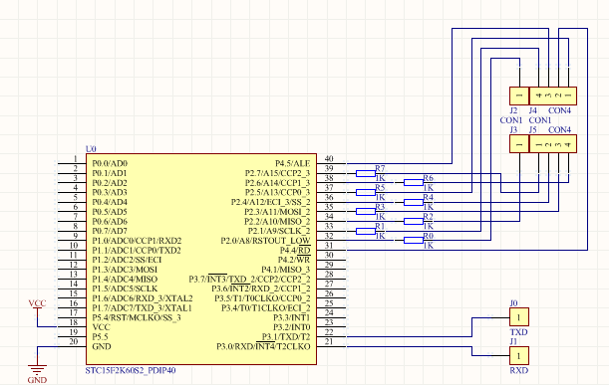Click the P0.0/AD0 pin 1 label
This screenshot has height=385, width=609.
coord(110,164)
